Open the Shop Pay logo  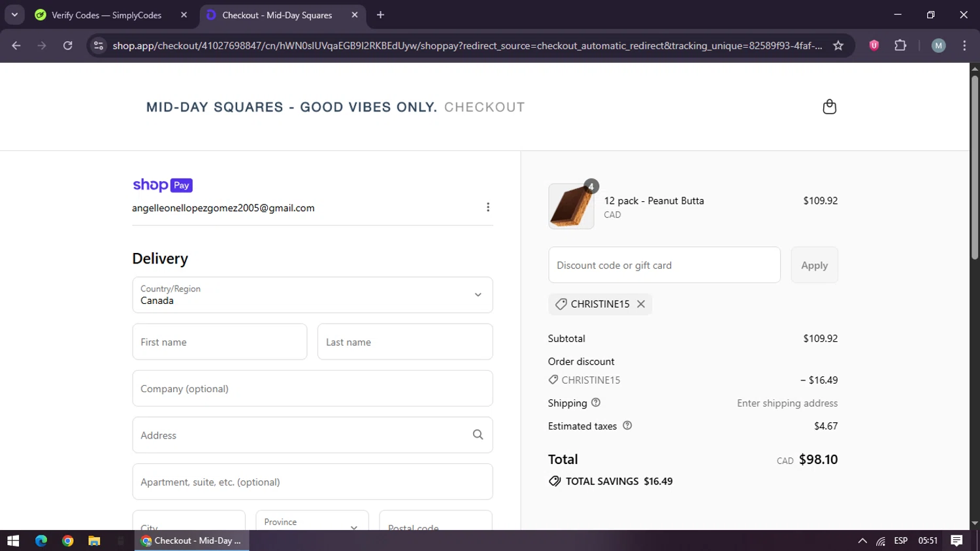coord(163,185)
